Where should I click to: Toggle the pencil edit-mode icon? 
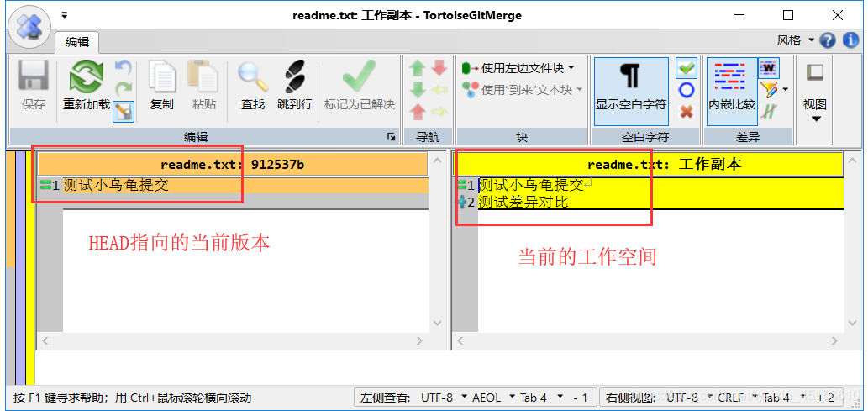[123, 111]
